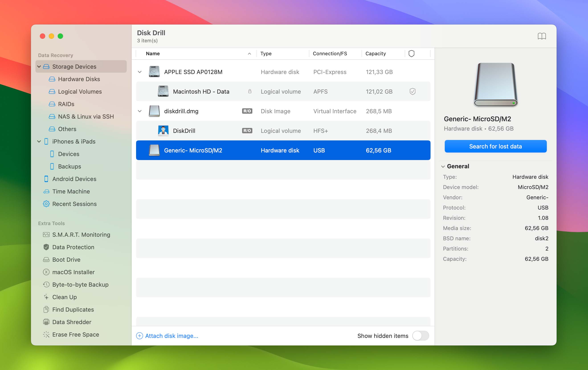
Task: Toggle the Name column sort arrow
Action: [249, 53]
